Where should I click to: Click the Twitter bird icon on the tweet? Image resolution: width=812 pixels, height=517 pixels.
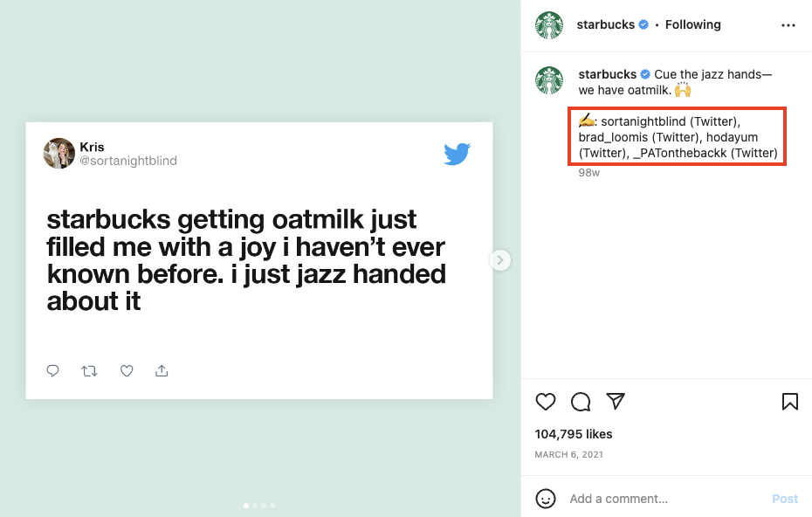pyautogui.click(x=457, y=154)
